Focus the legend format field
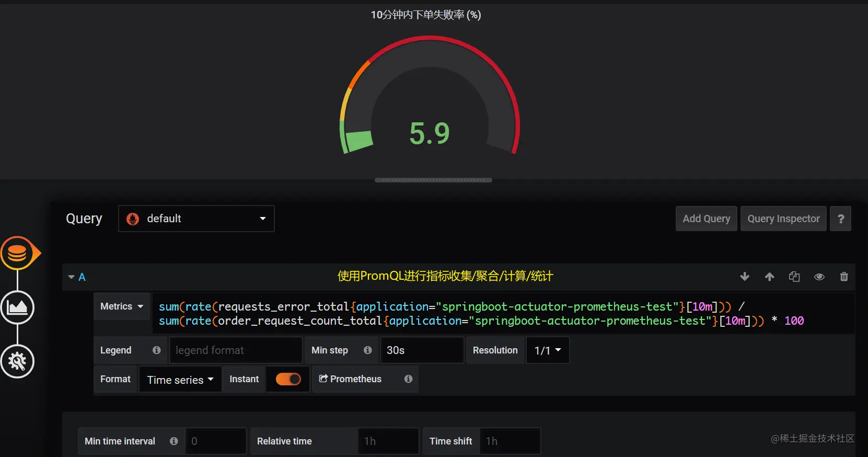 tap(236, 350)
